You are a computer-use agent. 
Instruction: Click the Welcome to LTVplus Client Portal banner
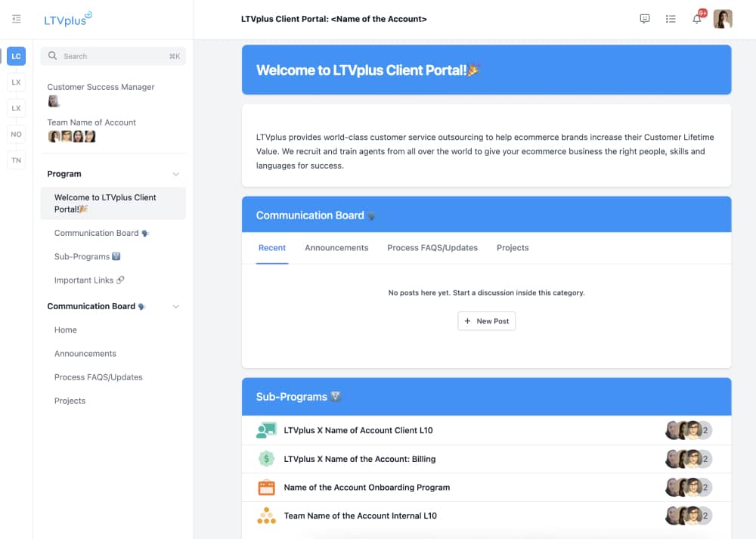coord(486,70)
